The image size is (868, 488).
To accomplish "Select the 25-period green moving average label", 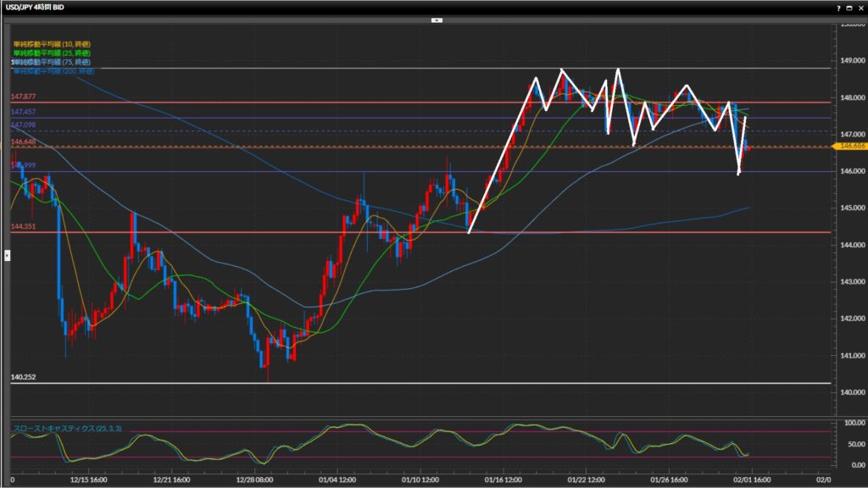I will coord(53,53).
